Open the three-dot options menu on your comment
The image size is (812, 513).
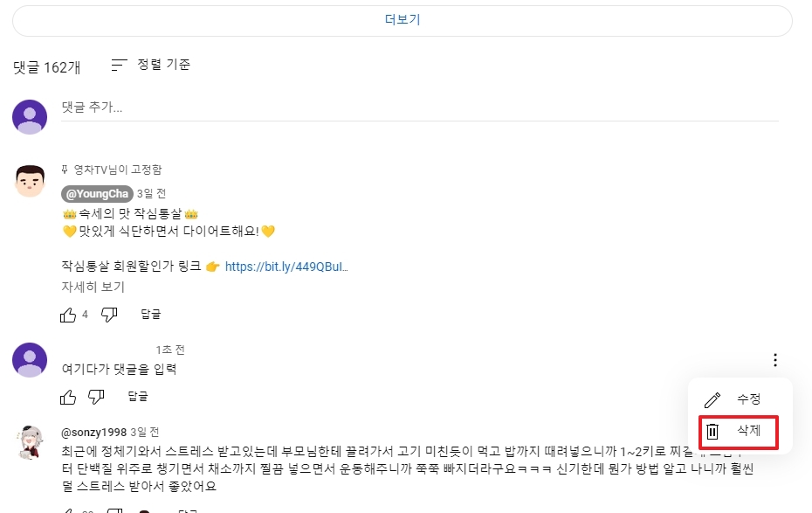[774, 358]
